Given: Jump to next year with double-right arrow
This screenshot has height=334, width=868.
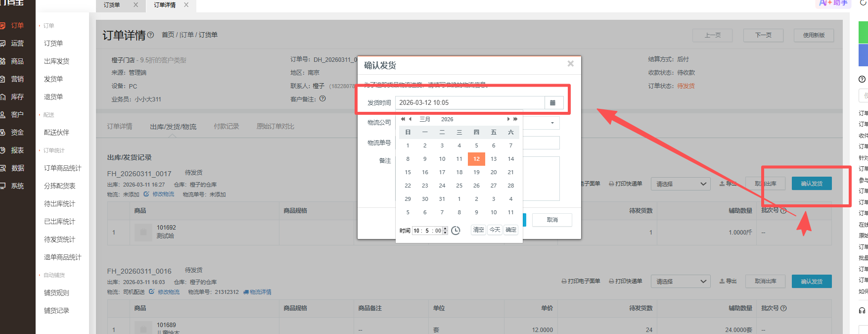Looking at the screenshot, I should [x=515, y=119].
